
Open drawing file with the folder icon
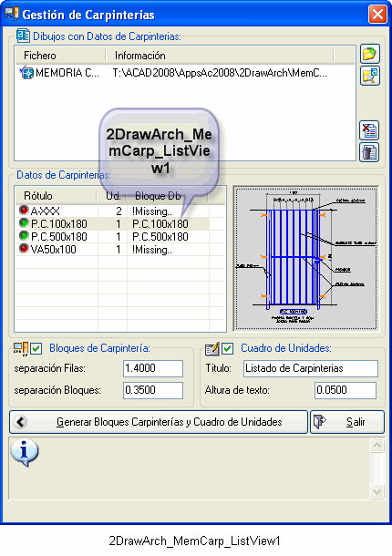pyautogui.click(x=370, y=54)
